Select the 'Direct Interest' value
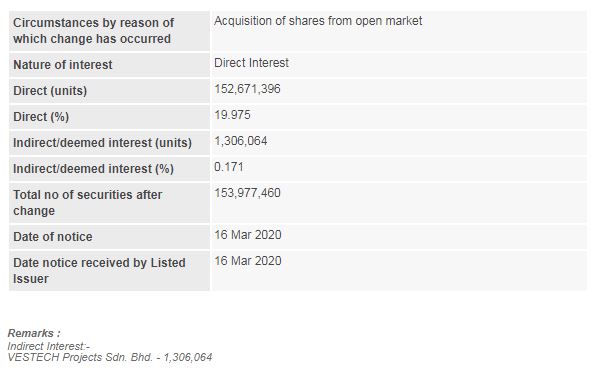The height and width of the screenshot is (370, 600). coord(251,63)
